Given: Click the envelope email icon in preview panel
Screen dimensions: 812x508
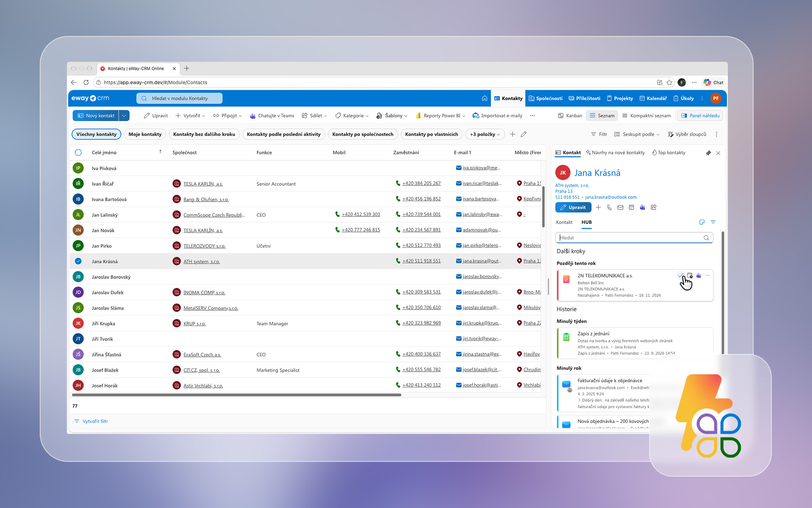Looking at the screenshot, I should (x=620, y=207).
